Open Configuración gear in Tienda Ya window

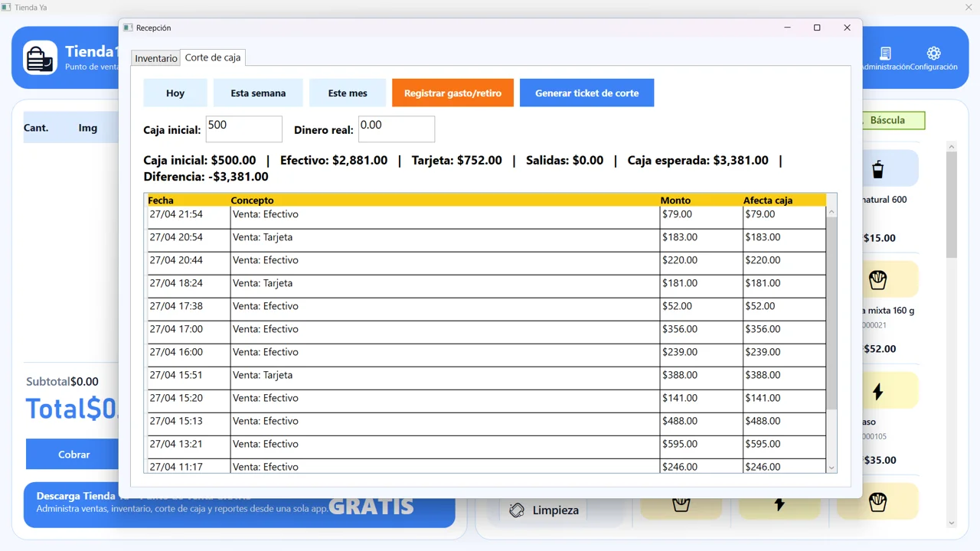[933, 58]
